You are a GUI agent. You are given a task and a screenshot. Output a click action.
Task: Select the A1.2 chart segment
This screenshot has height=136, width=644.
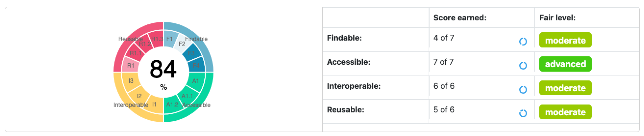(172, 104)
